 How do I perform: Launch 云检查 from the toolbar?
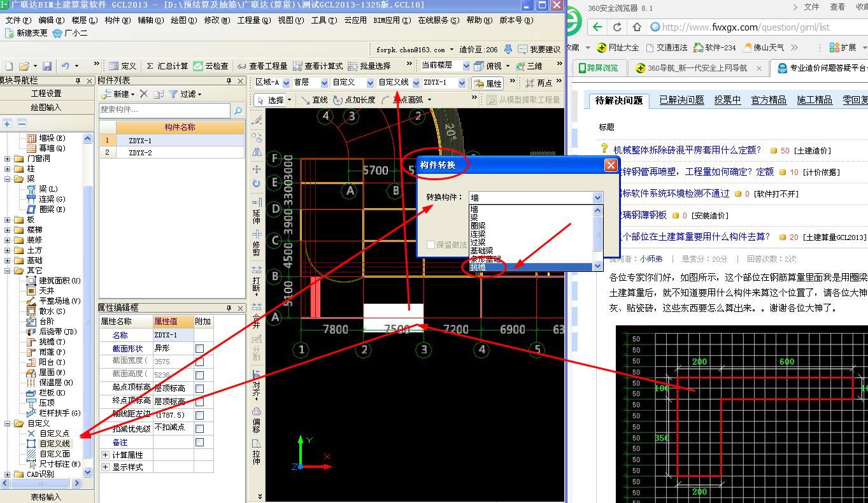tap(211, 66)
